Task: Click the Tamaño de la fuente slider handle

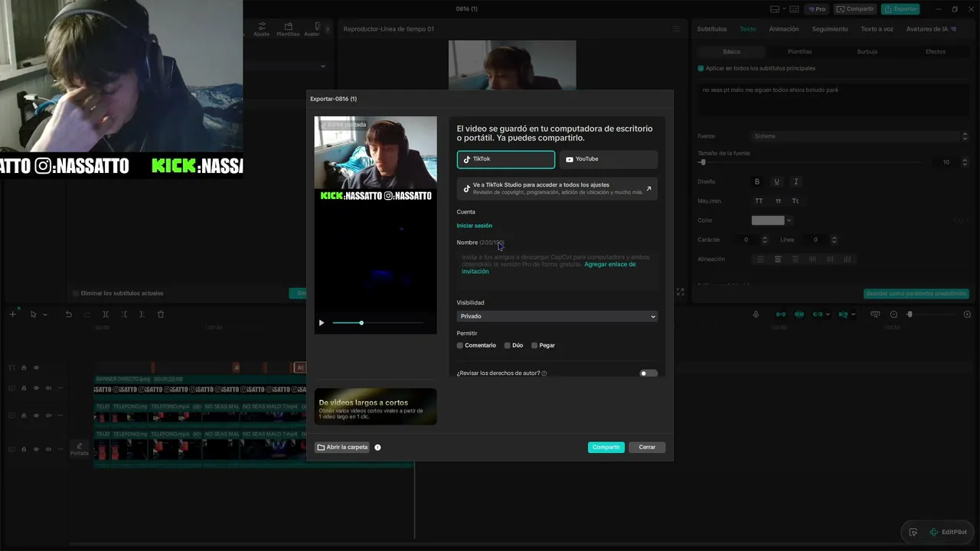Action: [x=703, y=162]
